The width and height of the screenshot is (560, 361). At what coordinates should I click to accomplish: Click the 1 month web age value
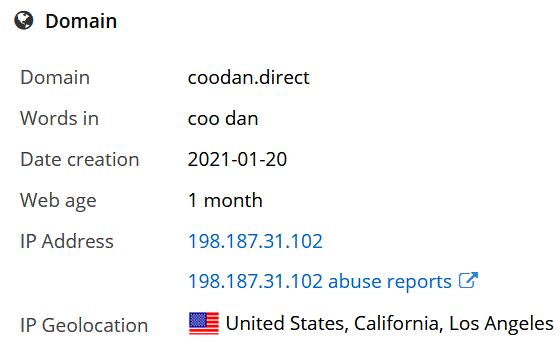coord(225,200)
